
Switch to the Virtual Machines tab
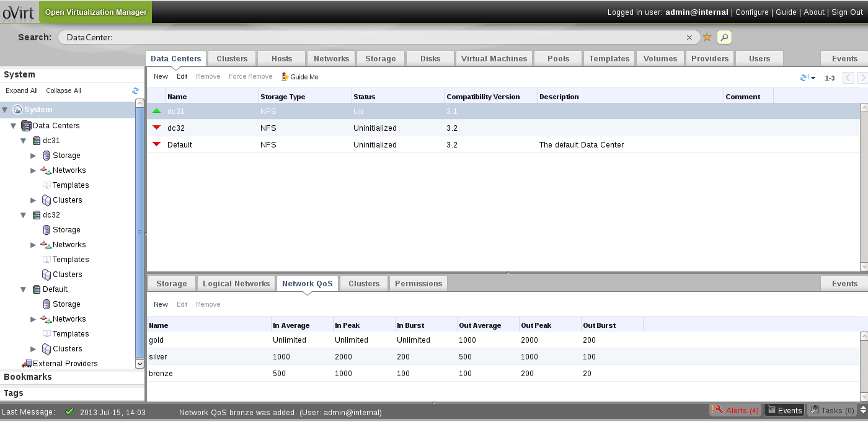click(494, 58)
